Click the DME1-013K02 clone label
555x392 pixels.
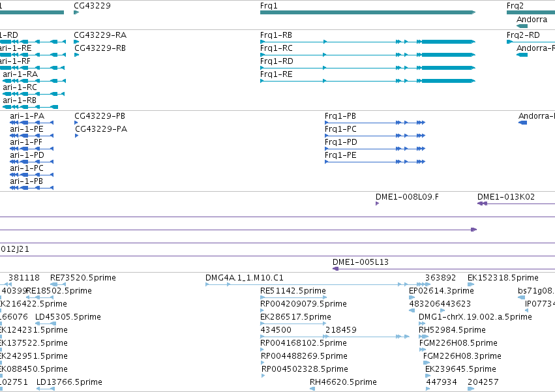(x=506, y=197)
